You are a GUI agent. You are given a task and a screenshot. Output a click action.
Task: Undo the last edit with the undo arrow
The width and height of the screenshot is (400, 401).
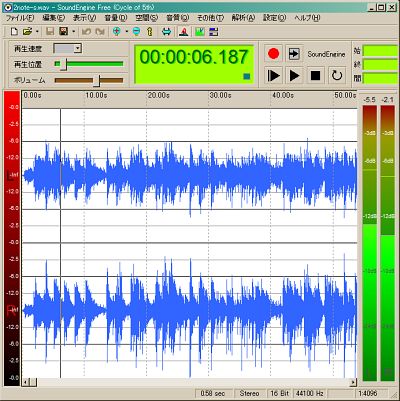pyautogui.click(x=86, y=32)
